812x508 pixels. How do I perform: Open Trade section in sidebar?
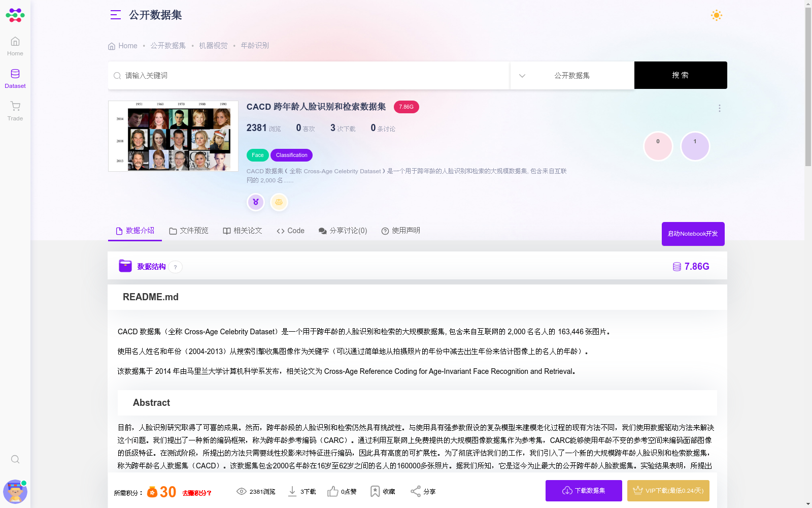tap(15, 111)
